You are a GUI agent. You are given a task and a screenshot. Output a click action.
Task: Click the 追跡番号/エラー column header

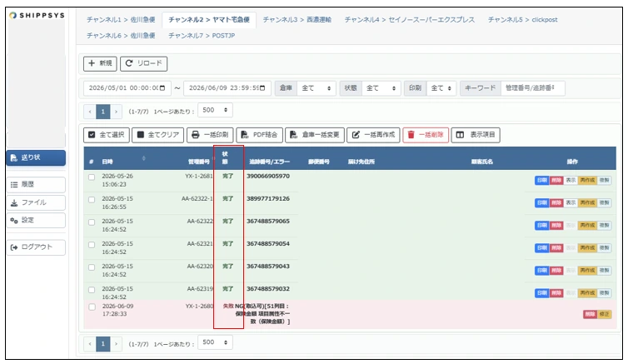(270, 162)
